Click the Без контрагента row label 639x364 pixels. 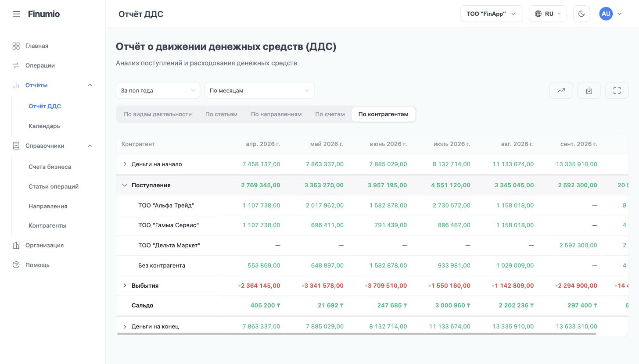(162, 265)
